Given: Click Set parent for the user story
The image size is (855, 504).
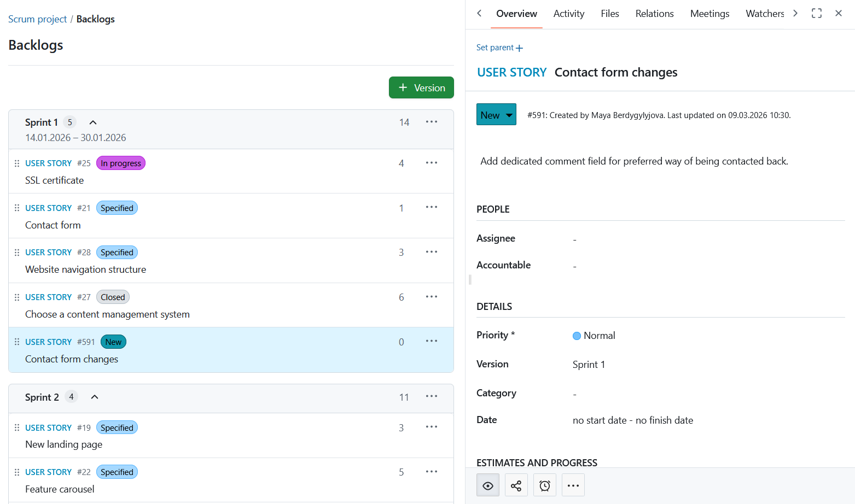Looking at the screenshot, I should 499,48.
